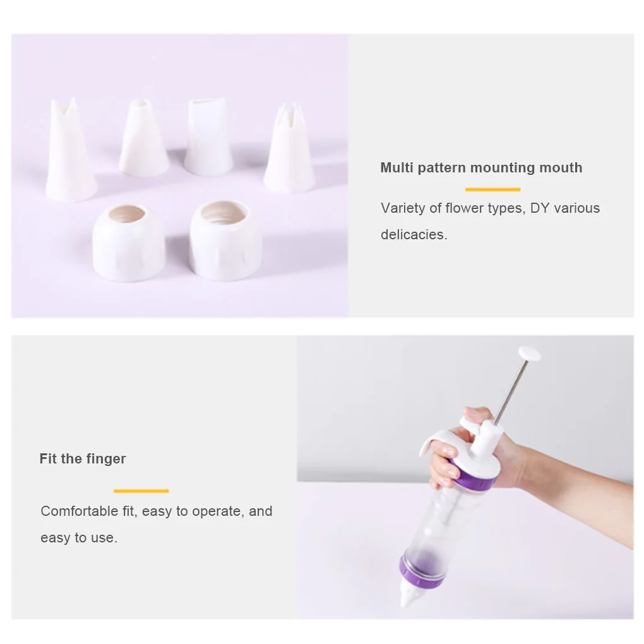Click the V-notched leaf piping nozzle

coord(70,150)
